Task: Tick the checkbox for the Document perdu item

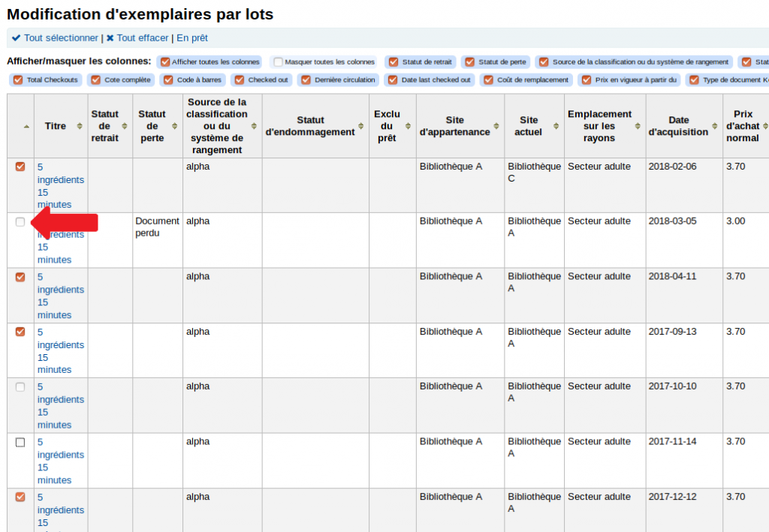Action: tap(20, 222)
